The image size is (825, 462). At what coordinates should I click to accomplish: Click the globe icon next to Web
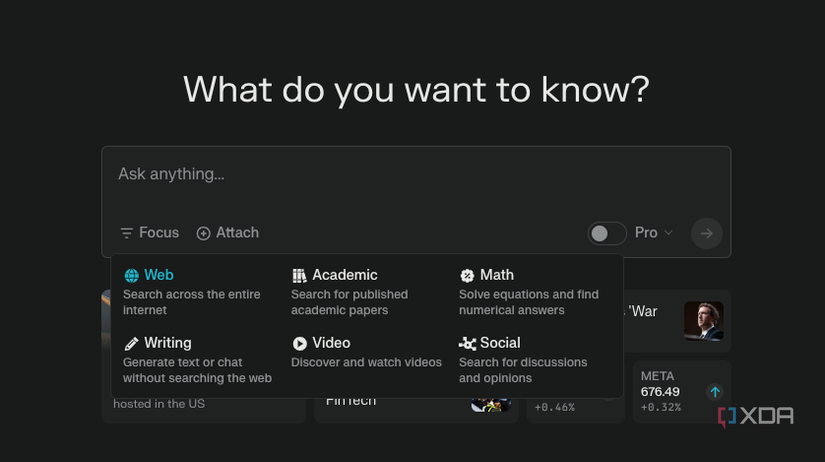pyautogui.click(x=131, y=275)
